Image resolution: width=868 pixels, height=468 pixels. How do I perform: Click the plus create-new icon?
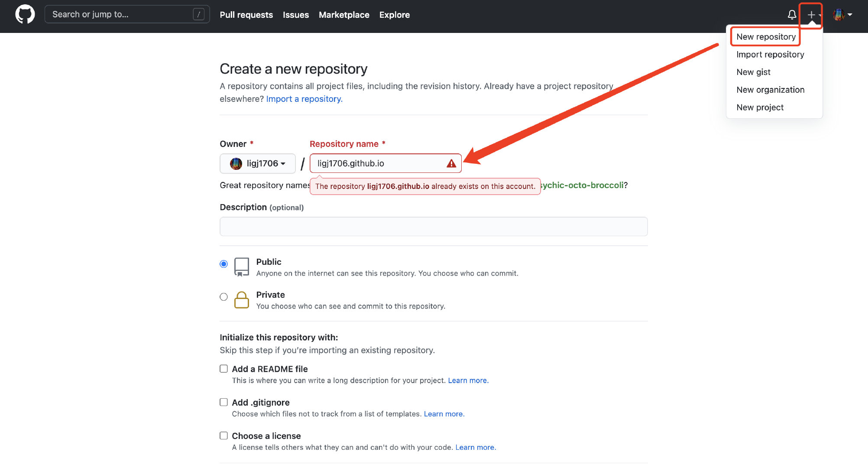click(811, 15)
